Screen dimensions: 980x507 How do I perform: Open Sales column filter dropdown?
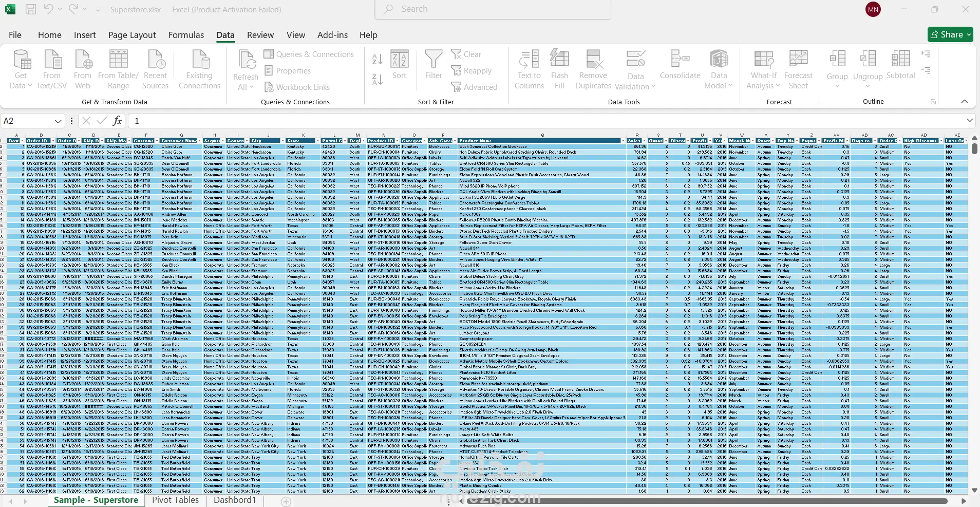click(644, 141)
